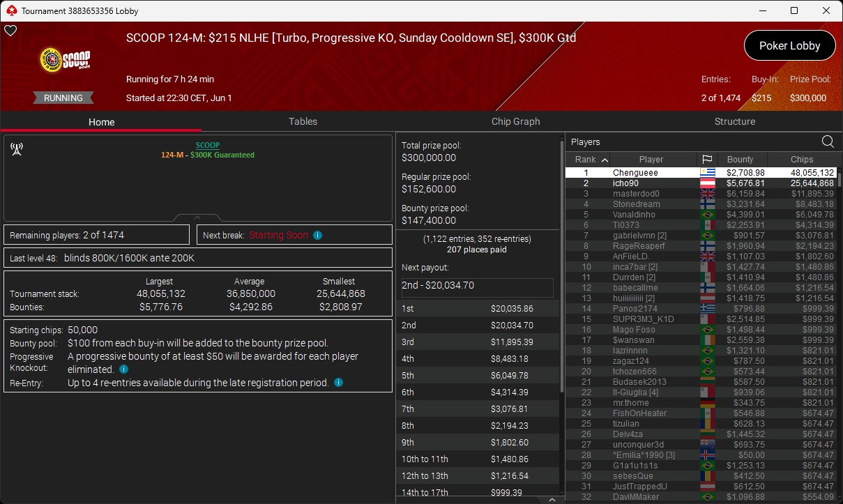The width and height of the screenshot is (843, 504).
Task: Click the broadcast antenna icon
Action: tap(17, 148)
